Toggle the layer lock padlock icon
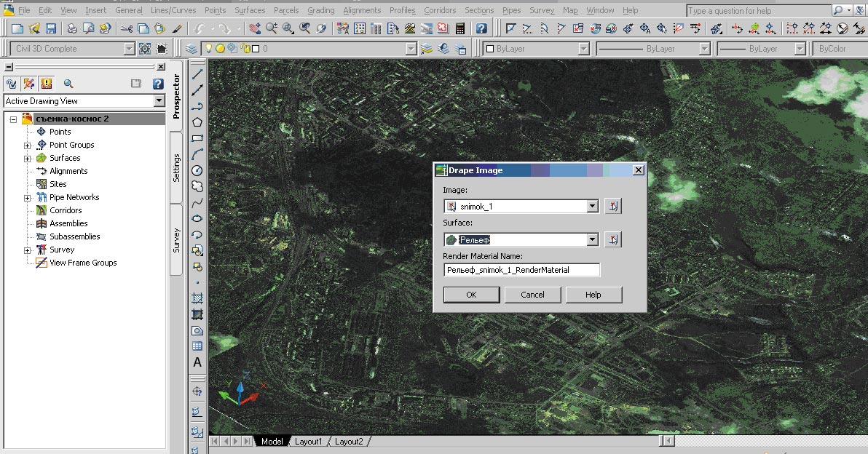 coord(245,49)
